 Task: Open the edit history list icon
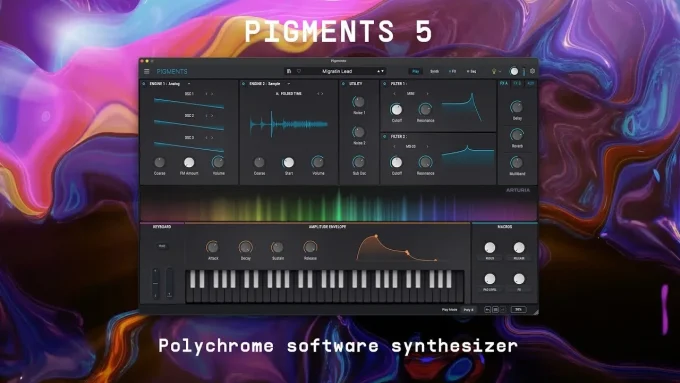pos(495,310)
